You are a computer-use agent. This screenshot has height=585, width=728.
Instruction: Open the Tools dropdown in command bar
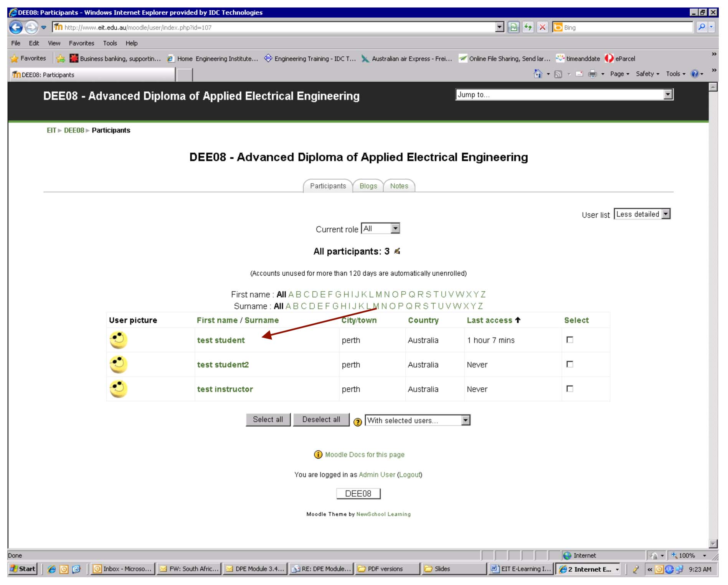676,74
